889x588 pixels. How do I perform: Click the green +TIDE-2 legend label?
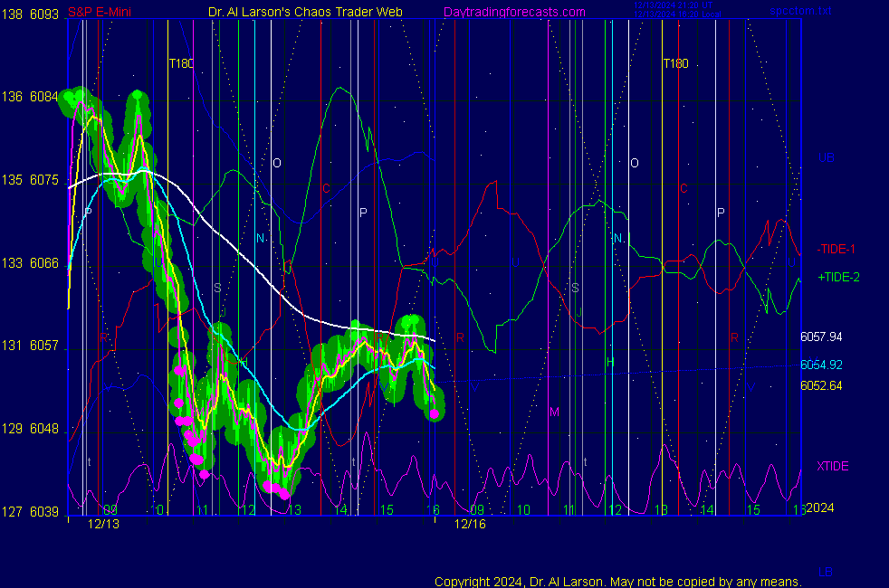coord(838,277)
